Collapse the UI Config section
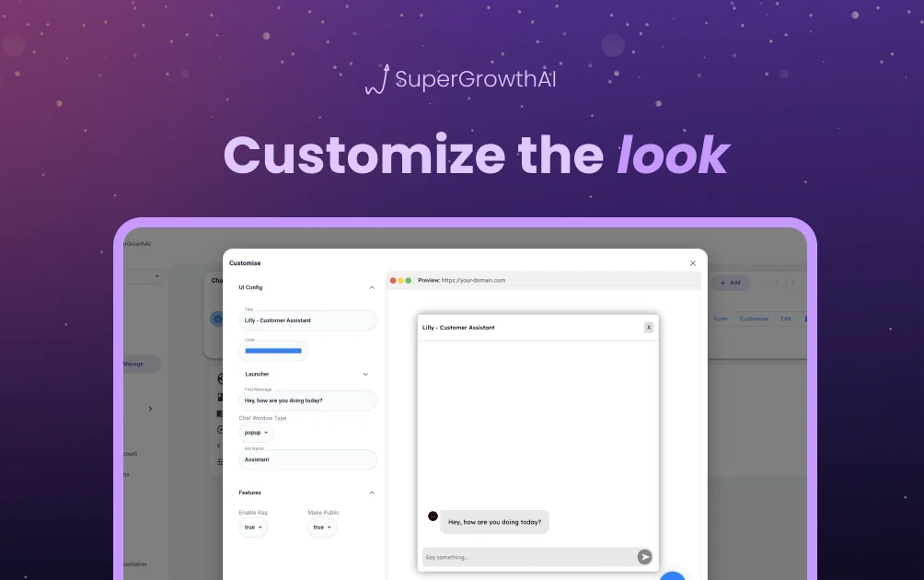Screen dimensions: 924x580 [373, 287]
